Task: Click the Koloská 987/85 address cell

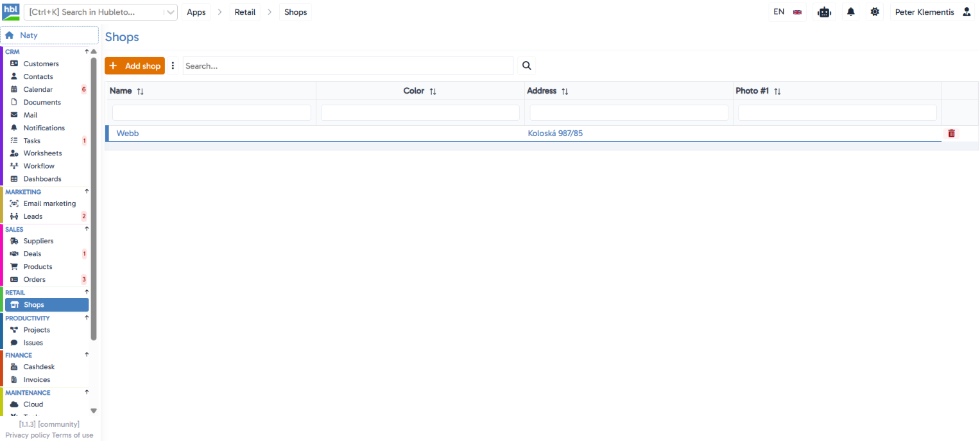Action: click(x=555, y=134)
